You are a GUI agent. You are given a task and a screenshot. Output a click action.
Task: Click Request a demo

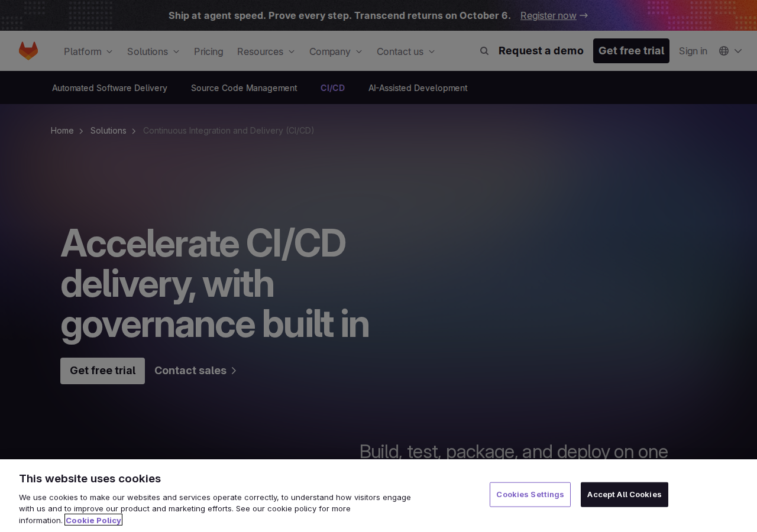[x=541, y=51]
